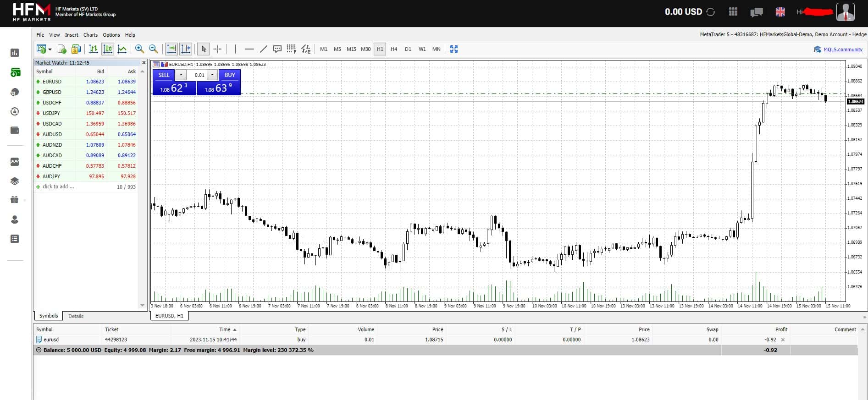Switch chart to line chart view
This screenshot has height=400, width=868.
[122, 49]
